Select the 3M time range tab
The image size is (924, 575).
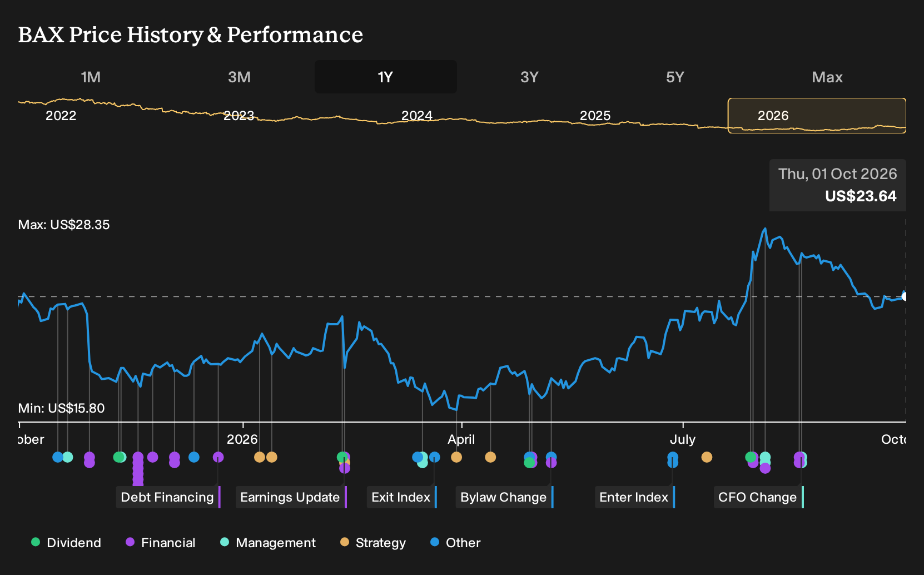click(x=240, y=77)
